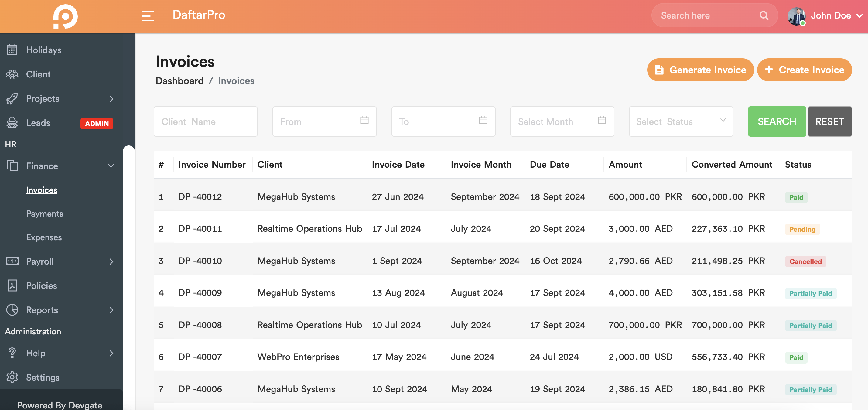Click calendar icon in Select Month
Screen dimensions: 868x410
click(601, 120)
